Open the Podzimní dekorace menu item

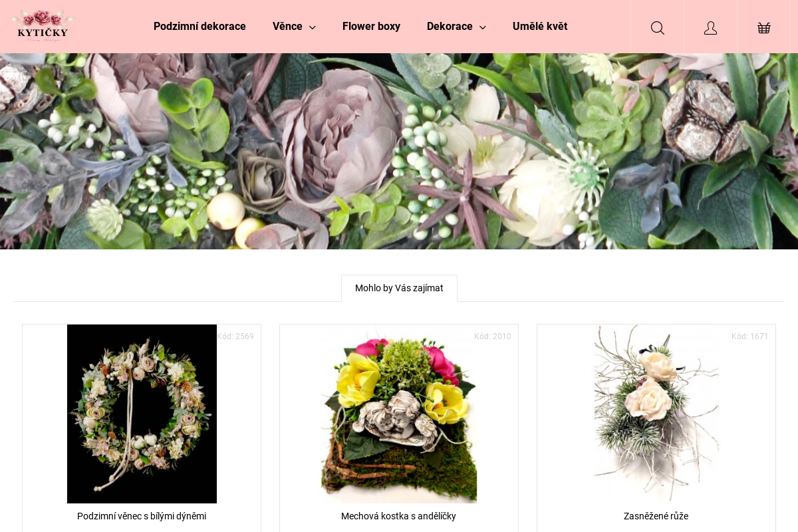point(199,27)
